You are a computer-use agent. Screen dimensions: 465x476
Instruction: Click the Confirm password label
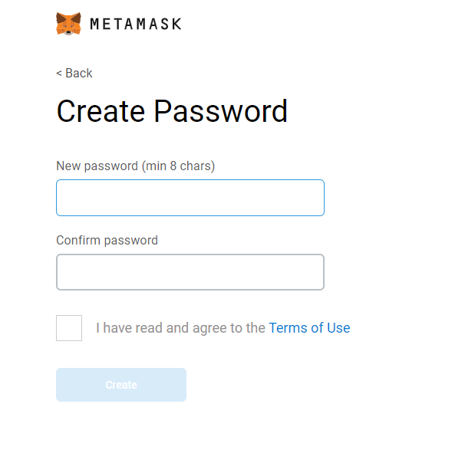click(x=107, y=240)
